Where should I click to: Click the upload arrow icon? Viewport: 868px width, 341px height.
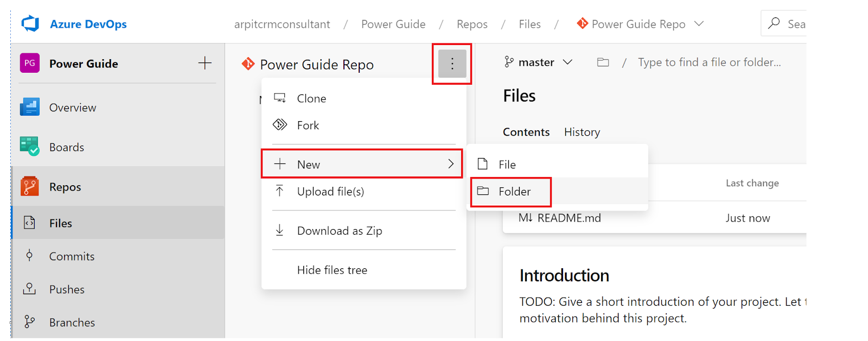click(279, 191)
